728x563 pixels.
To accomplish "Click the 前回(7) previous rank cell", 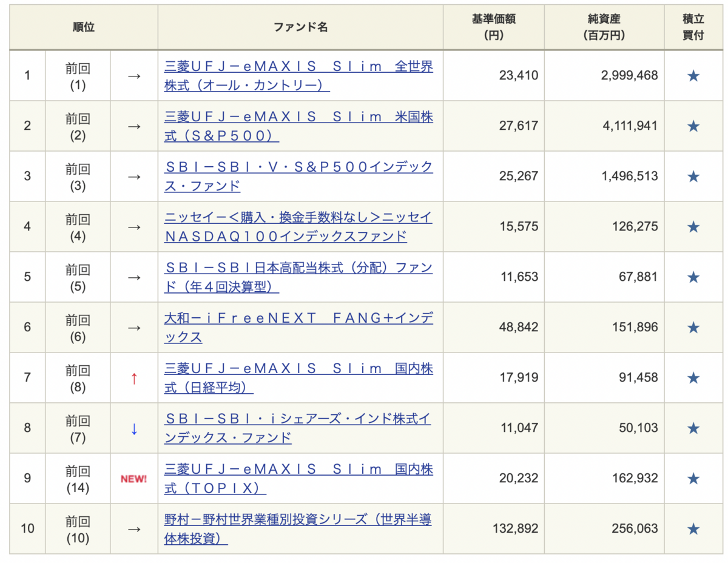I will click(78, 428).
